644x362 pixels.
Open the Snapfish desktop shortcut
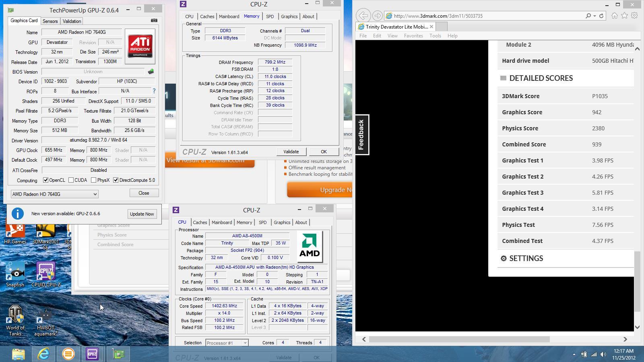[15, 274]
